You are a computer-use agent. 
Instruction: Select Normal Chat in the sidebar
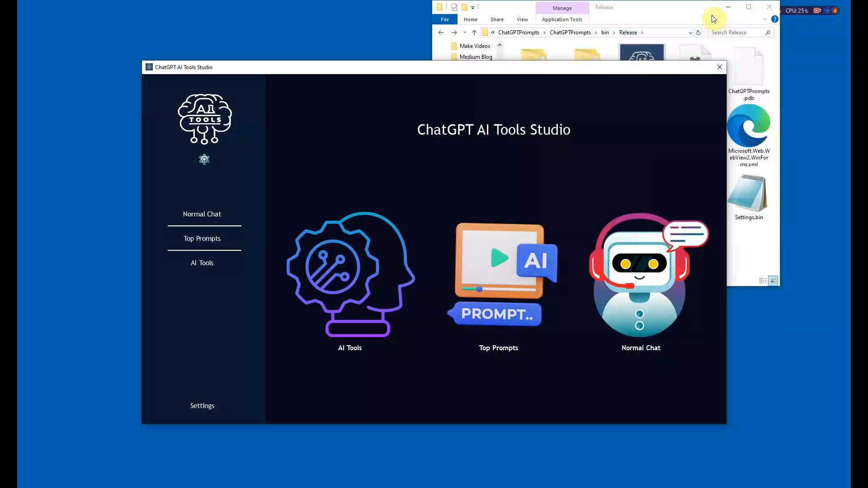[202, 214]
